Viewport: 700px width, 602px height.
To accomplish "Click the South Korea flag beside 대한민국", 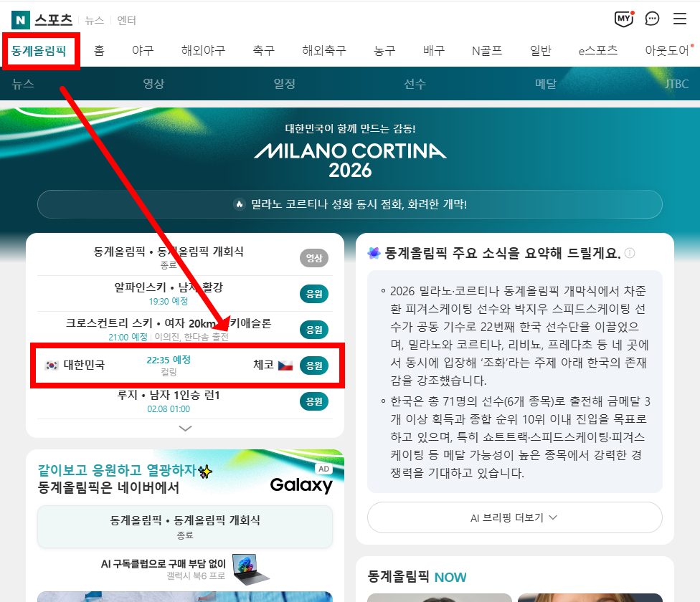I will coord(51,365).
